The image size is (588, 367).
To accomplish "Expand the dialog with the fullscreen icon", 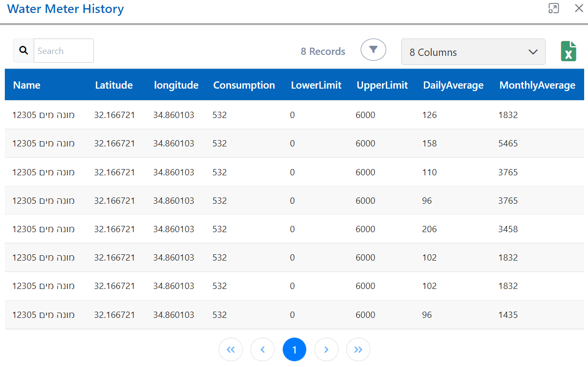I will click(x=553, y=8).
